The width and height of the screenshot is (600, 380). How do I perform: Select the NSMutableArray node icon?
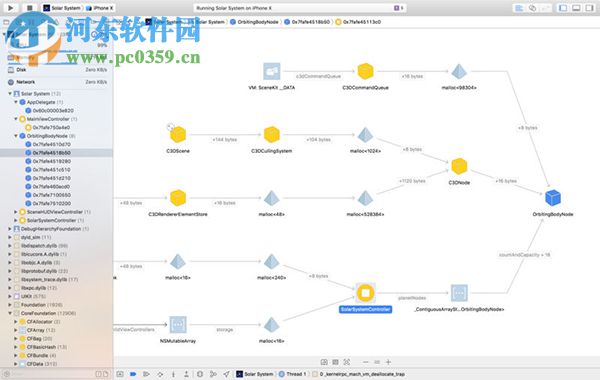(x=178, y=325)
